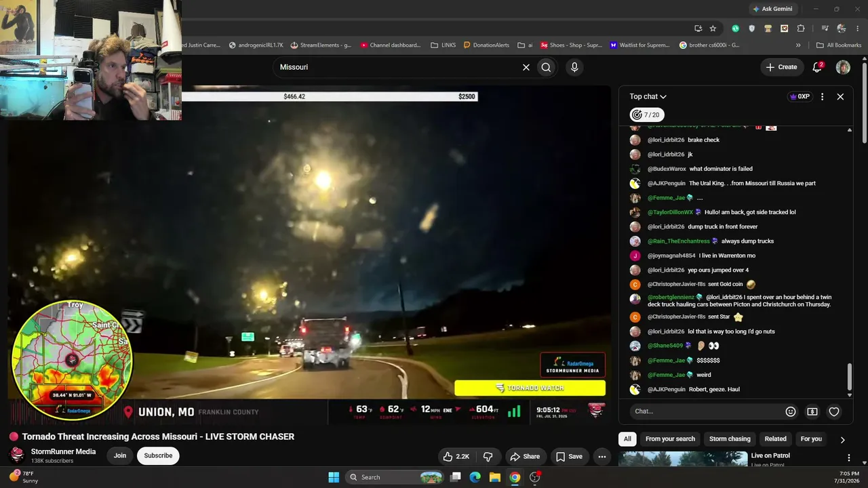Click the Create button
This screenshot has height=488, width=868.
tap(781, 67)
